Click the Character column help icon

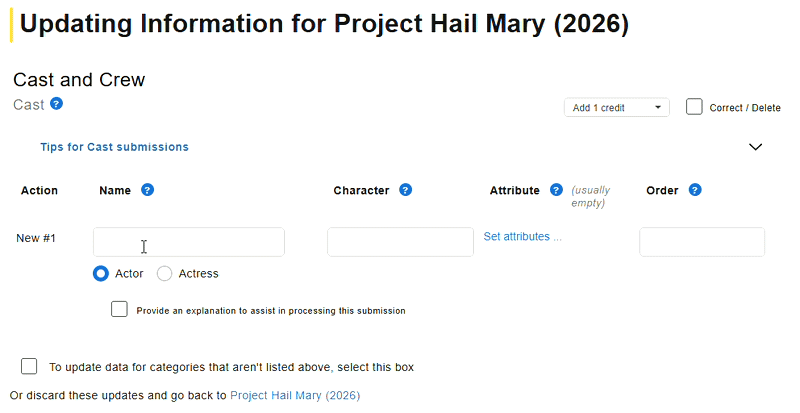pos(406,190)
